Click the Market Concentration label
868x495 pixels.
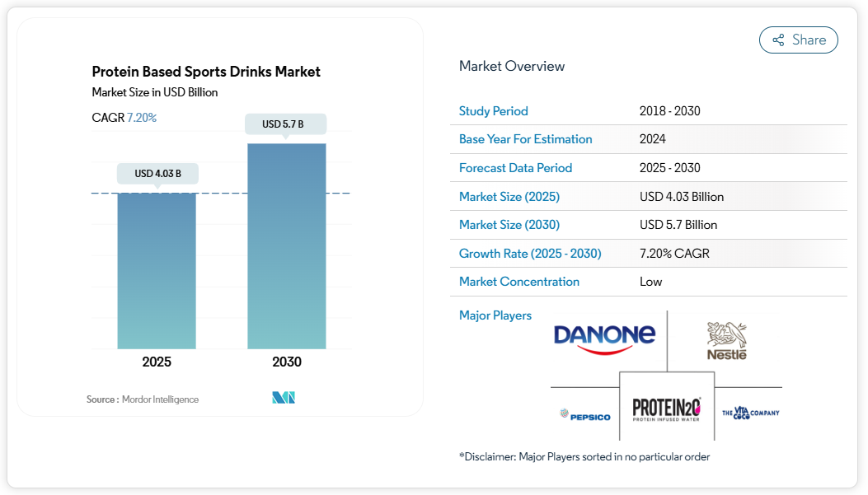tap(518, 282)
